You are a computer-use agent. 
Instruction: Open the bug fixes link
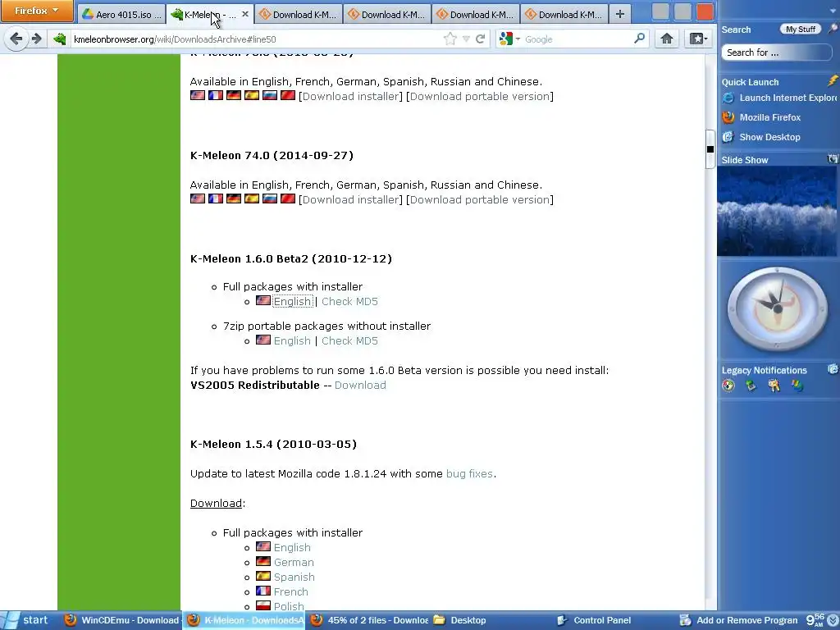469,474
